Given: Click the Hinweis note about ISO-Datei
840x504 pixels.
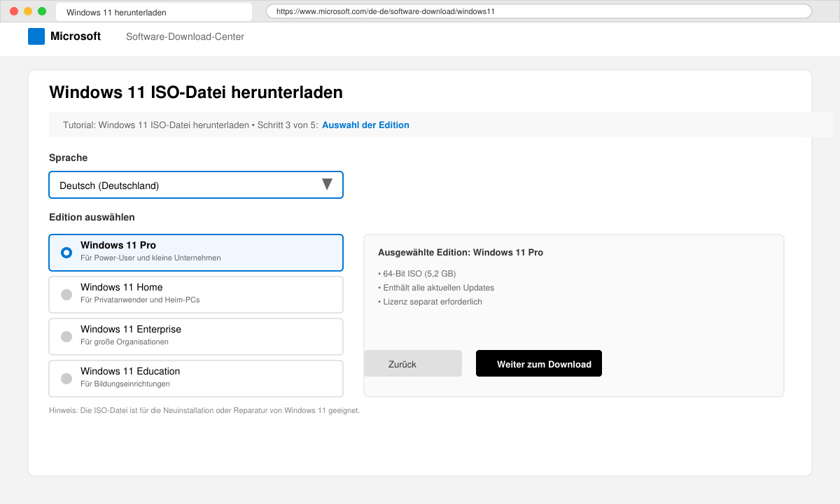Looking at the screenshot, I should click(204, 410).
